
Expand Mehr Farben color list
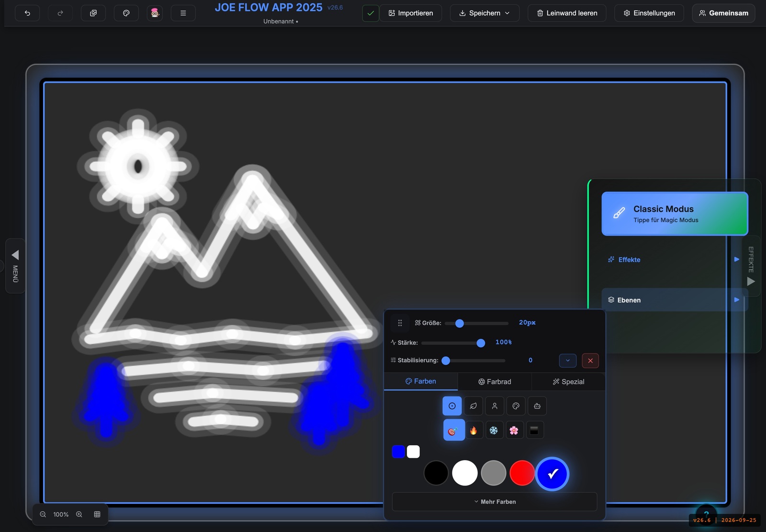click(x=495, y=502)
